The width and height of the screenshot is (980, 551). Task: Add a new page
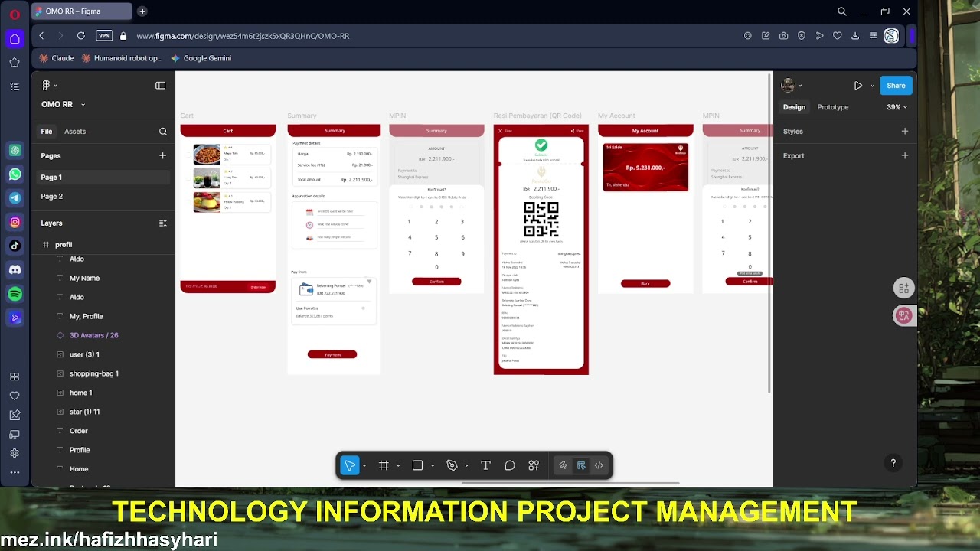162,155
